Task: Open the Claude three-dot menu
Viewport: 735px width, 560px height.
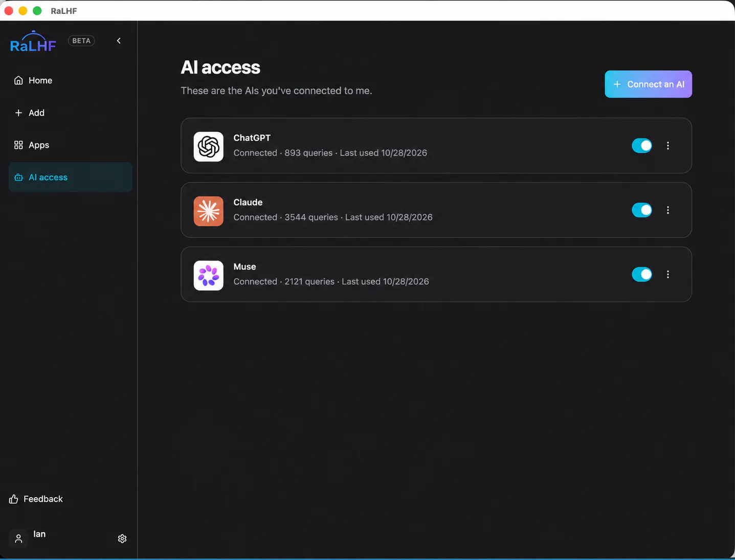Action: tap(668, 210)
